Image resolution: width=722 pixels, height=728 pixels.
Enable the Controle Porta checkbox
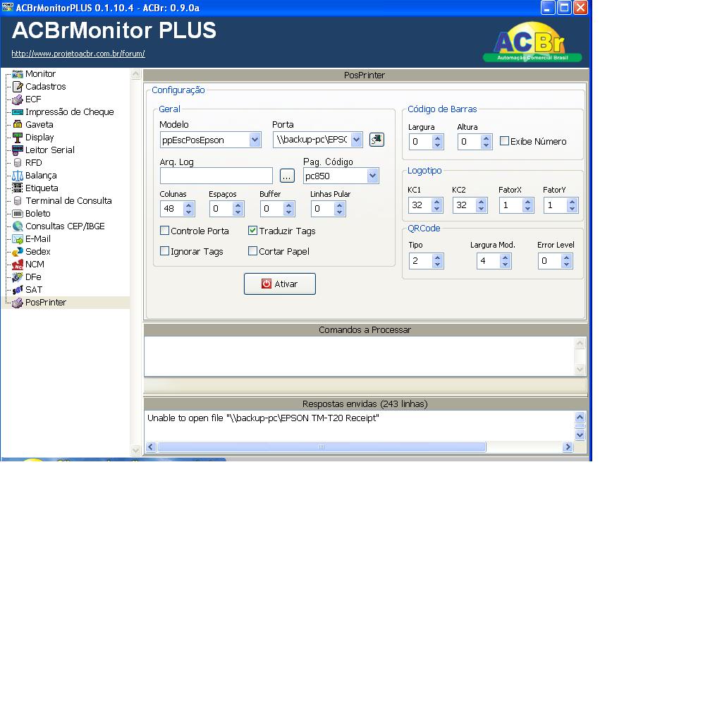[164, 230]
